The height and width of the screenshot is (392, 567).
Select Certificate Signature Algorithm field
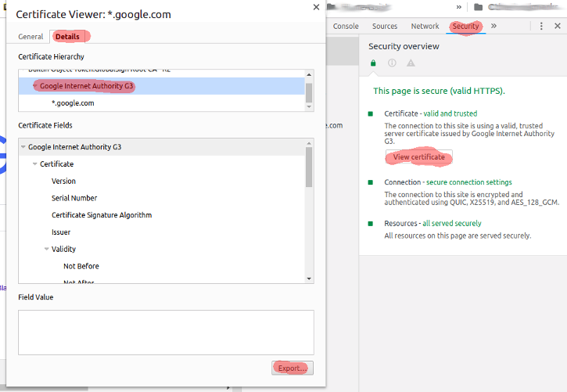pyautogui.click(x=102, y=215)
